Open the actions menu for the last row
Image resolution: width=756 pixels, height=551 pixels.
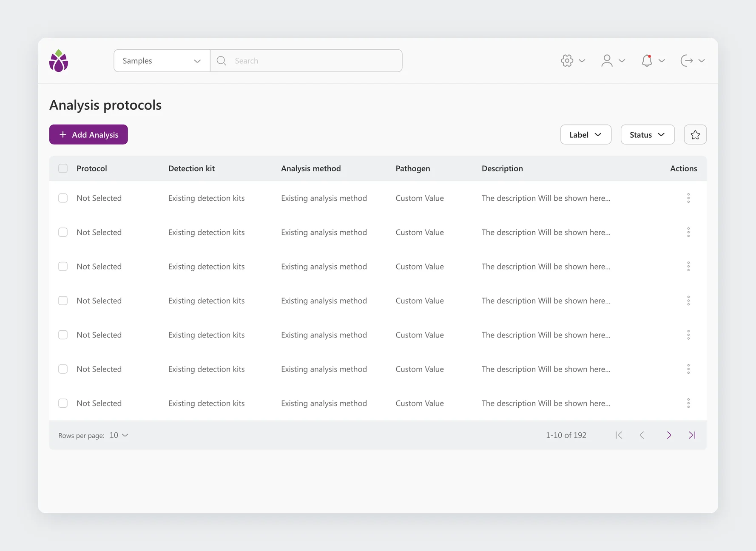[x=688, y=403]
